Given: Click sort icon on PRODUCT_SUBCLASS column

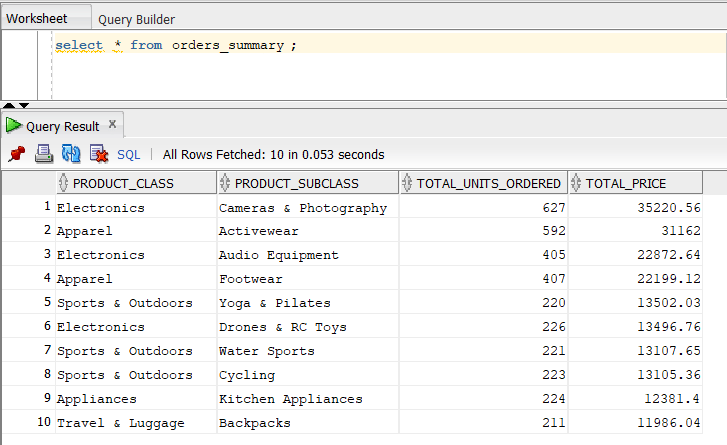Looking at the screenshot, I should 226,183.
